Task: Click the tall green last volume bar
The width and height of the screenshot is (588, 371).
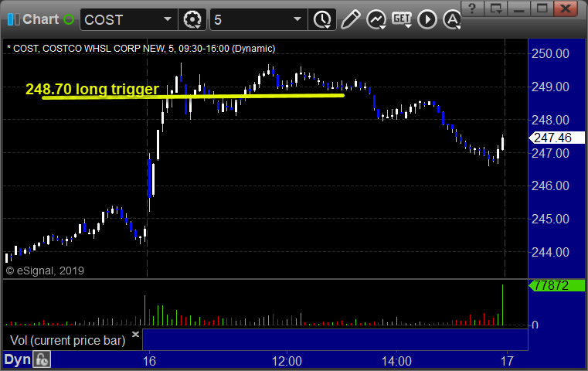Action: tap(502, 305)
